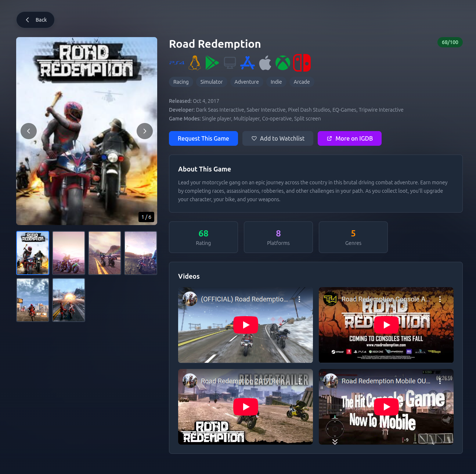Screen dimensions: 476x474
Task: Click the PC monitor platform icon
Action: 230,63
